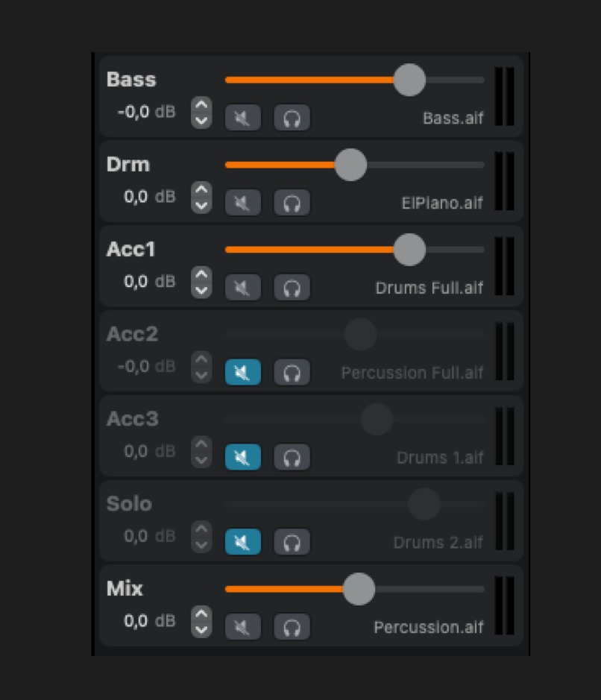Mute the Bass track
This screenshot has height=700, width=601.
[242, 118]
